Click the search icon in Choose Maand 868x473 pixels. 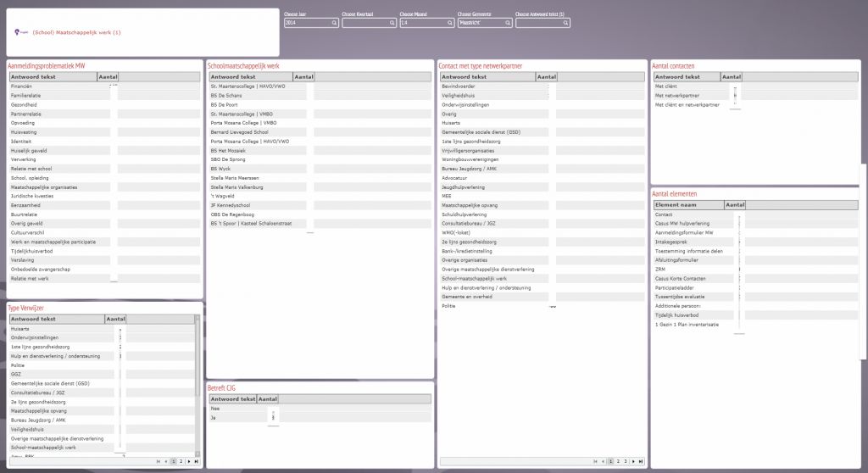(x=449, y=24)
